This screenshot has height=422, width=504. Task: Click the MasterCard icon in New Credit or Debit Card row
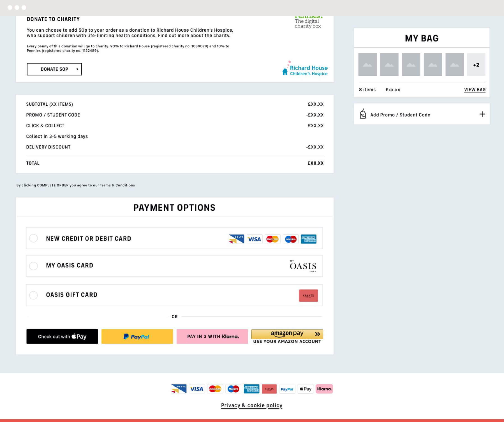click(x=272, y=239)
